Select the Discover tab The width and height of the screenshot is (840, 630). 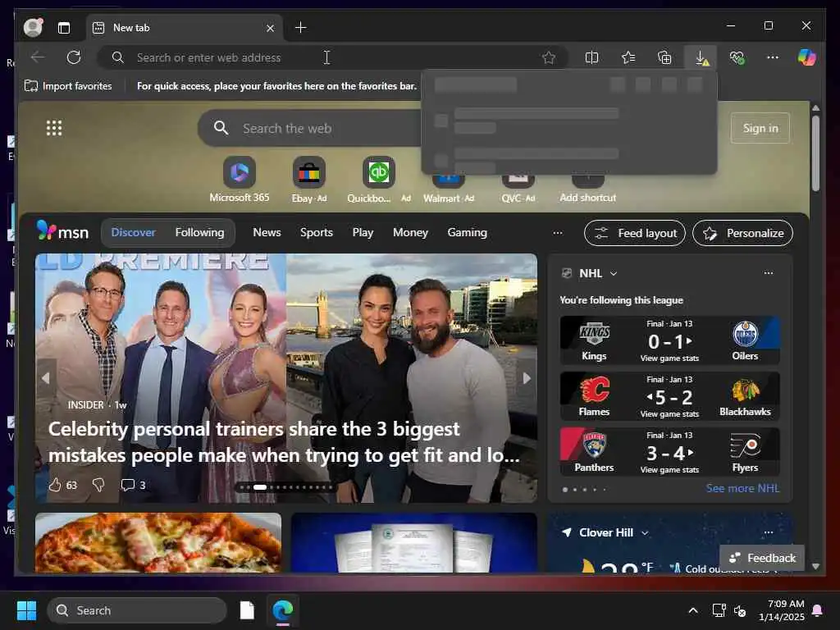click(x=133, y=232)
